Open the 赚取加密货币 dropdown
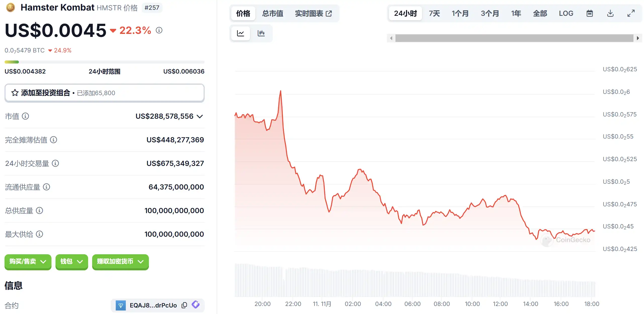The image size is (644, 314). 120,262
